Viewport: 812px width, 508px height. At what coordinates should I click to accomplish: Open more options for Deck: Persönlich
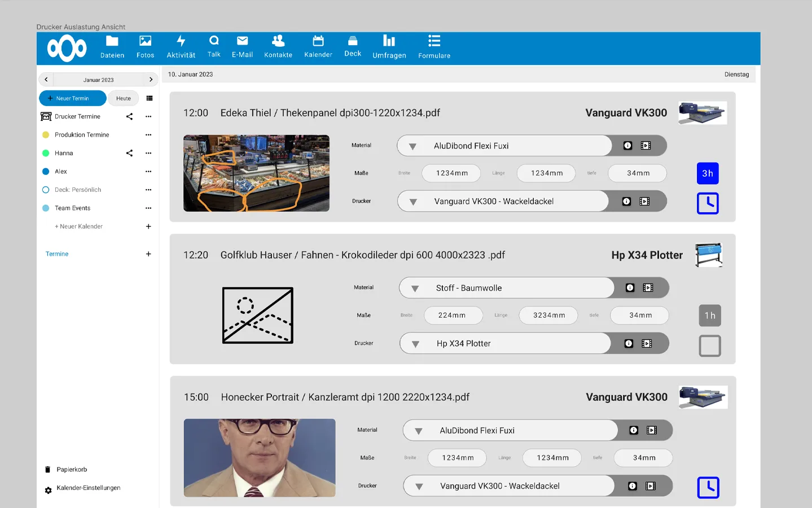[x=148, y=190]
